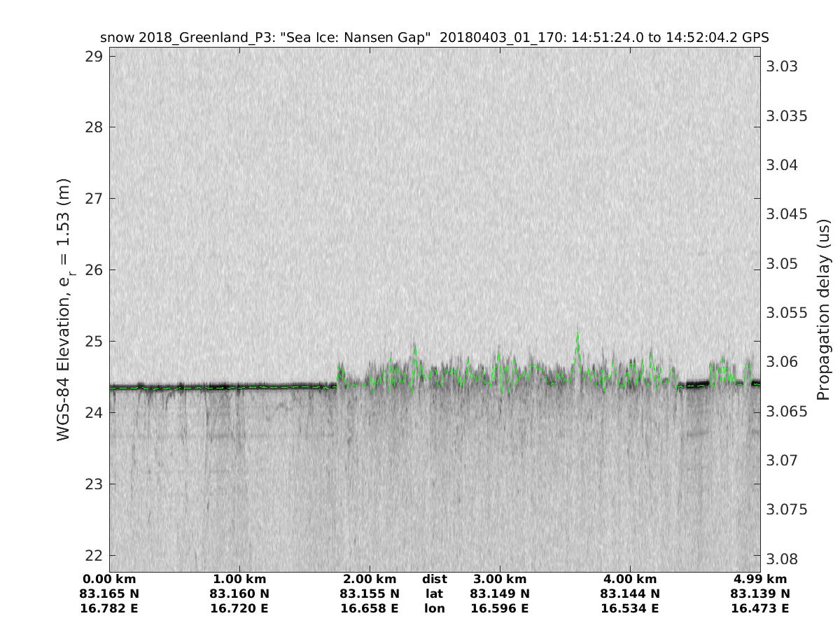Click the flat dark surface line at left
Viewport: 840px width, 630px height.
[x=210, y=386]
